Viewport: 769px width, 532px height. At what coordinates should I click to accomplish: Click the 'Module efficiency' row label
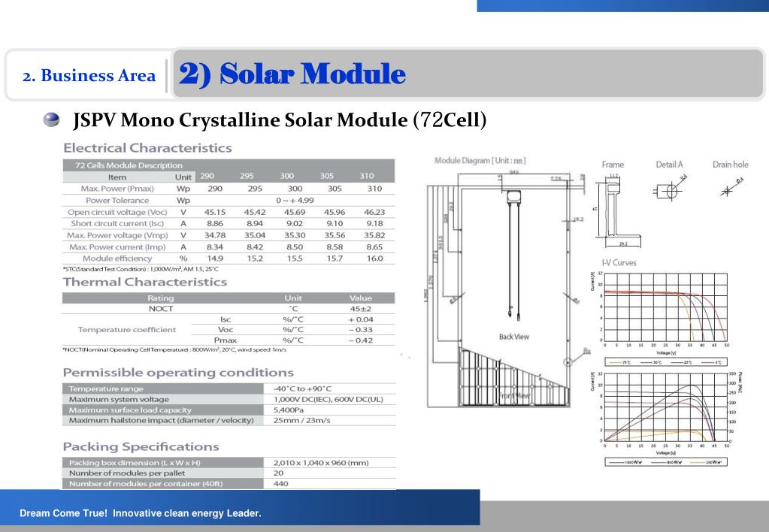click(x=117, y=258)
